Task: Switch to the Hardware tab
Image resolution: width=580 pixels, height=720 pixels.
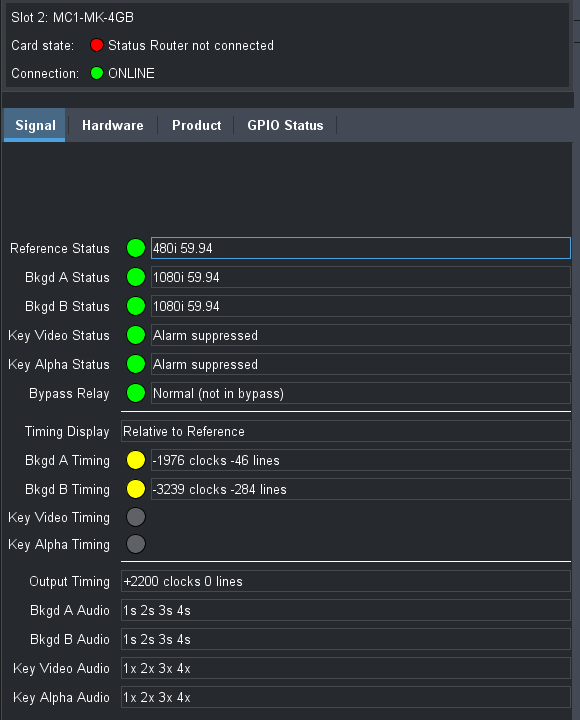Action: coord(113,125)
